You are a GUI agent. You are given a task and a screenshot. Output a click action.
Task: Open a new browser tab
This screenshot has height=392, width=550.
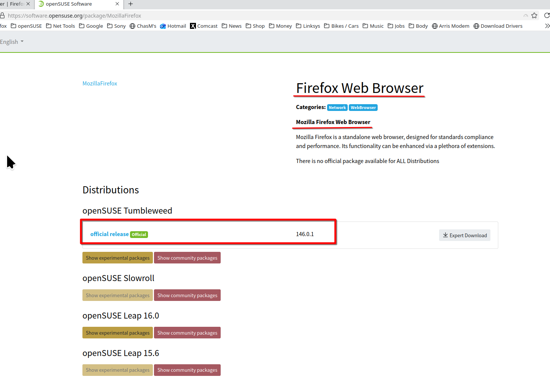pyautogui.click(x=130, y=4)
